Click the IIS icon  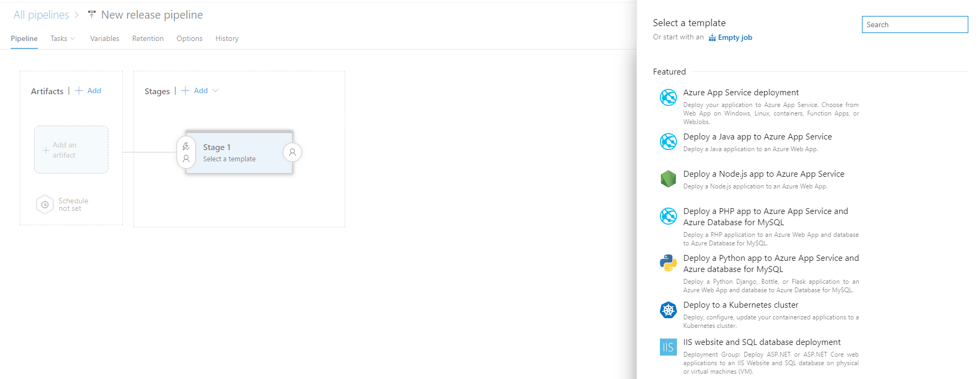pos(668,347)
